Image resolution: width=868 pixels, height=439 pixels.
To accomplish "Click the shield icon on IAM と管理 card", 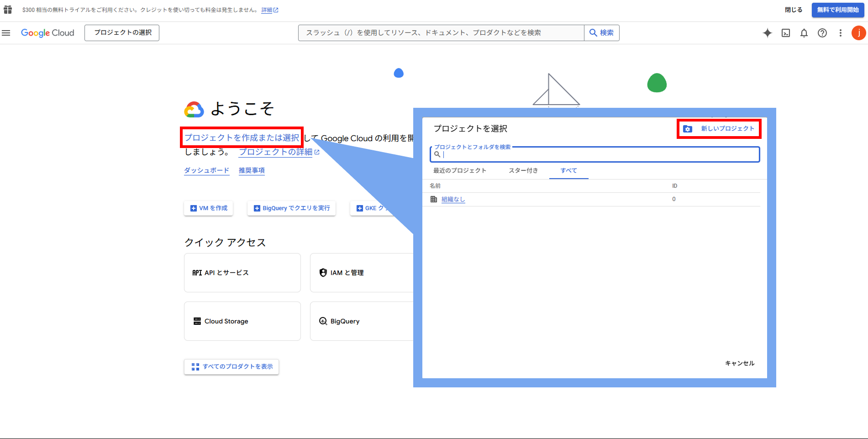I will [x=323, y=273].
